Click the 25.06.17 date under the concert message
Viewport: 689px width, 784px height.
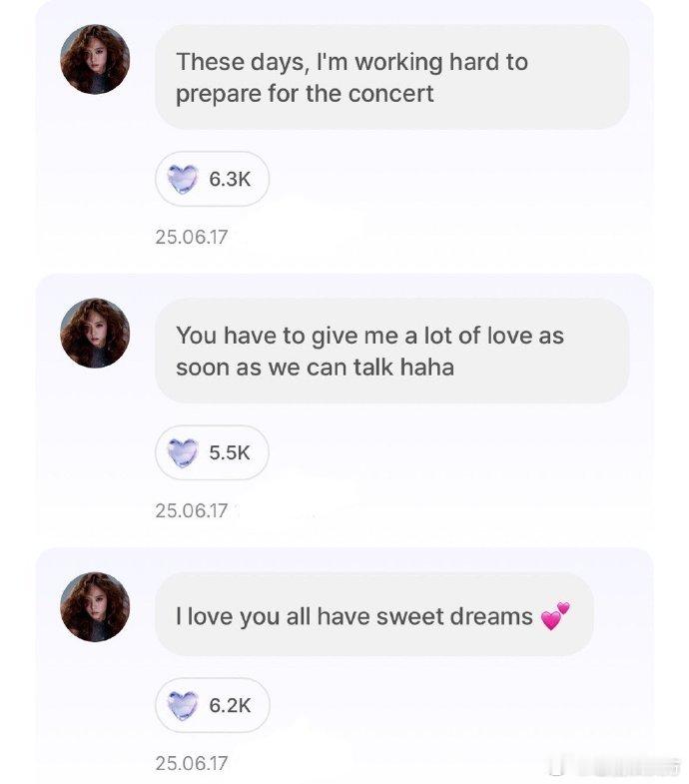pyautogui.click(x=192, y=237)
